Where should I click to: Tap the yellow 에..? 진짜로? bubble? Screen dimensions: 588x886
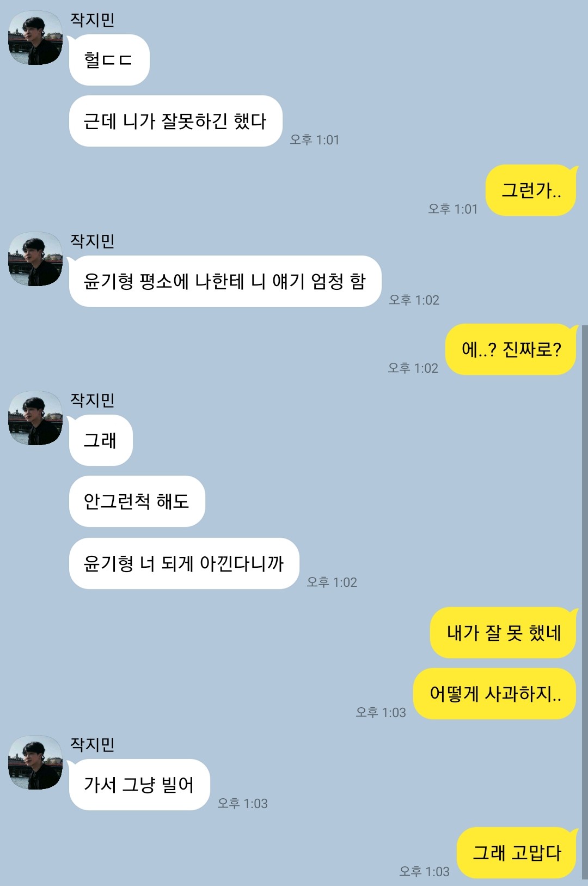511,349
